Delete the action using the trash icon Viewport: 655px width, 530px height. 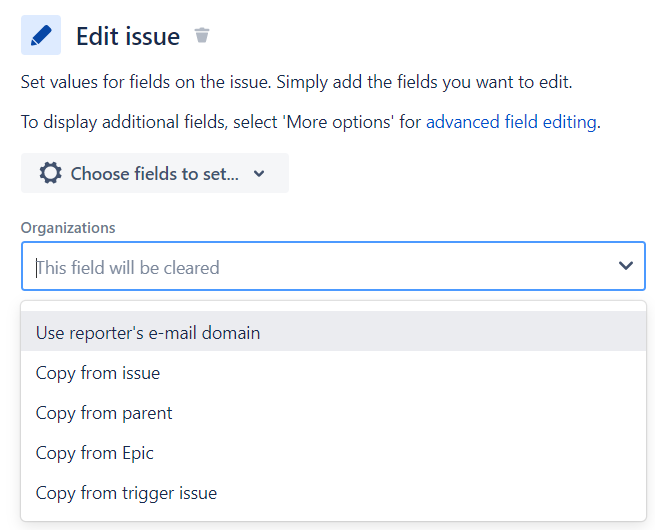(x=202, y=35)
